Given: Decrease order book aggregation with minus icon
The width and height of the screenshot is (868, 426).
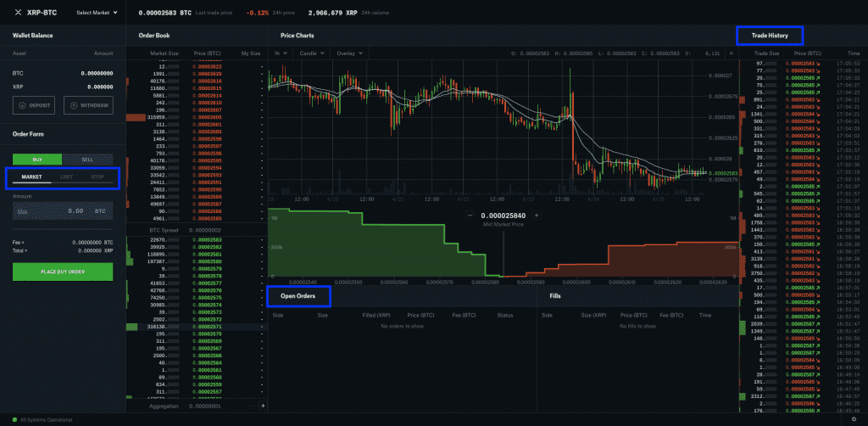Looking at the screenshot, I should point(251,406).
